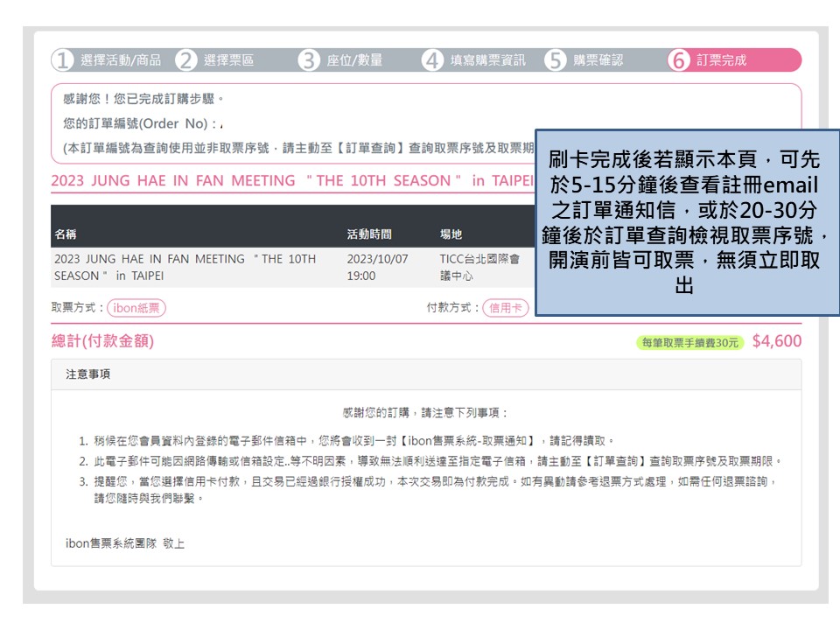Click the step 5 circled number icon
Viewport: 840px width, 630px height.
click(x=556, y=60)
